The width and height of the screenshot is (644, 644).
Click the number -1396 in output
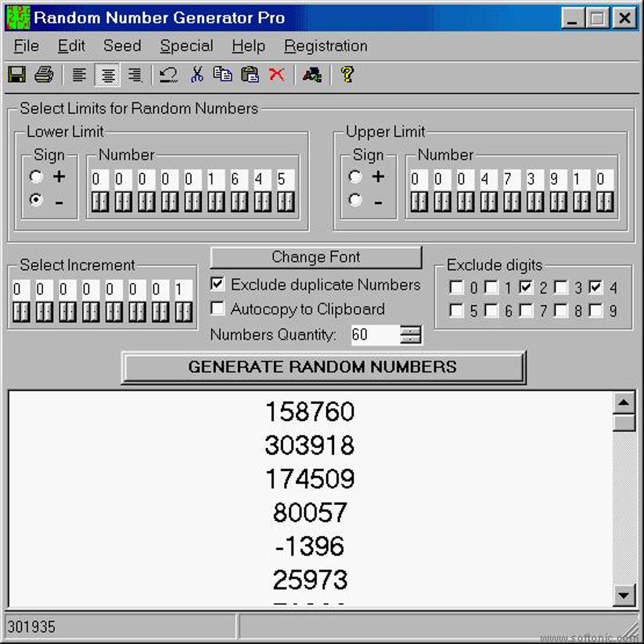[x=309, y=546]
